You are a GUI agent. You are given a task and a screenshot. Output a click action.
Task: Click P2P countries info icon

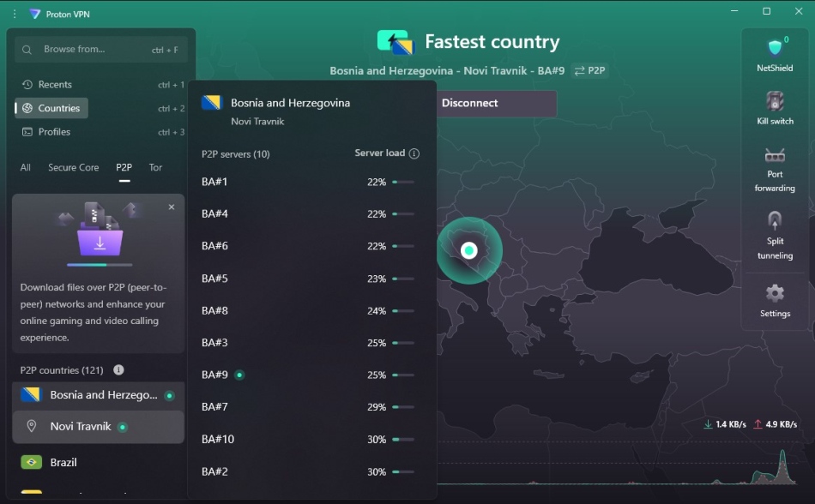coord(118,369)
